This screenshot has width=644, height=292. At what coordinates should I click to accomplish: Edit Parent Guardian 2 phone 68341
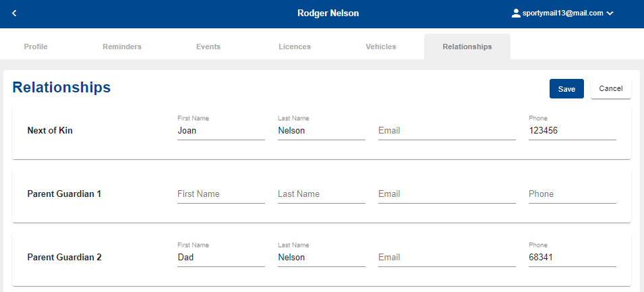[572, 258]
